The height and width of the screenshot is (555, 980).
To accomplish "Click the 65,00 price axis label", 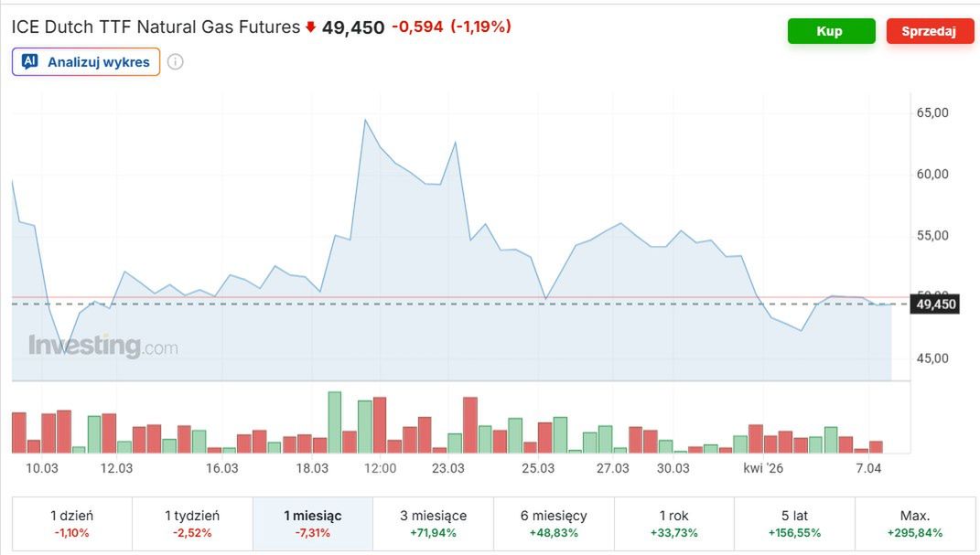I will click(x=932, y=112).
